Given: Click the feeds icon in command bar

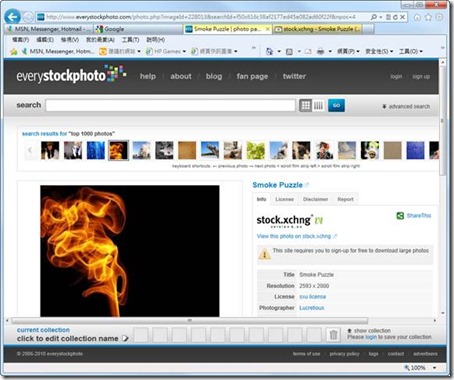Looking at the screenshot, I should pyautogui.click(x=289, y=51).
